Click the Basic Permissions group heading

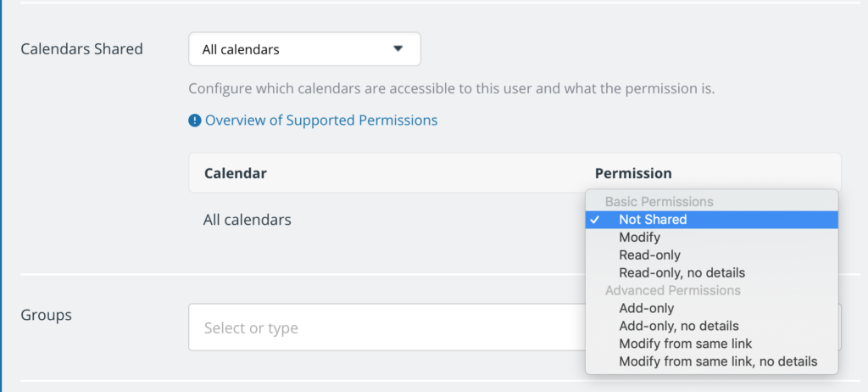(659, 201)
